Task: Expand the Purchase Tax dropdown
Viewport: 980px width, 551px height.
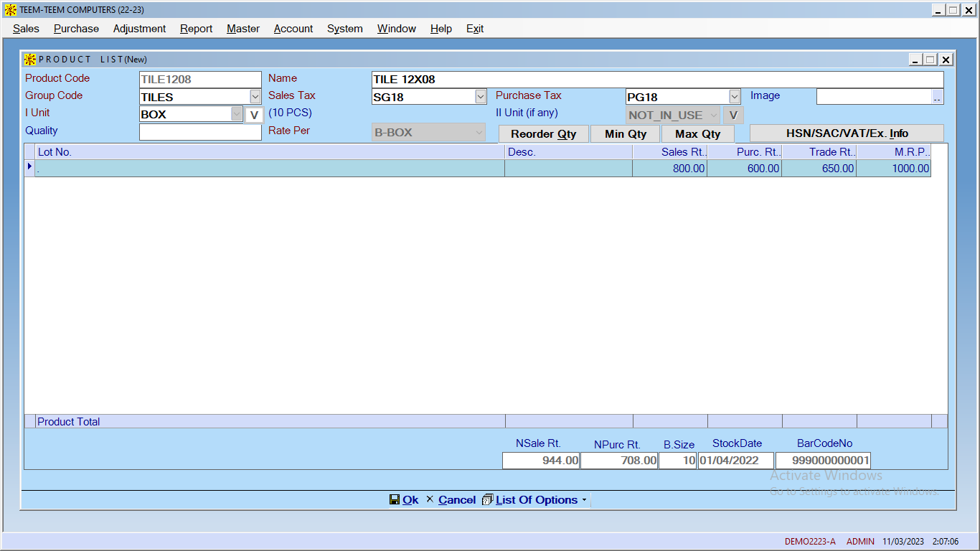Action: tap(735, 97)
